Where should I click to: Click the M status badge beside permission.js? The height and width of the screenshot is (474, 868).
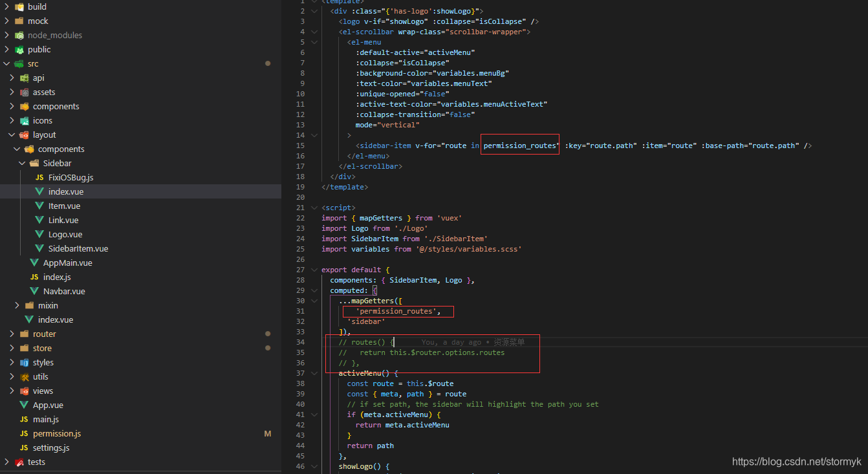(x=268, y=433)
